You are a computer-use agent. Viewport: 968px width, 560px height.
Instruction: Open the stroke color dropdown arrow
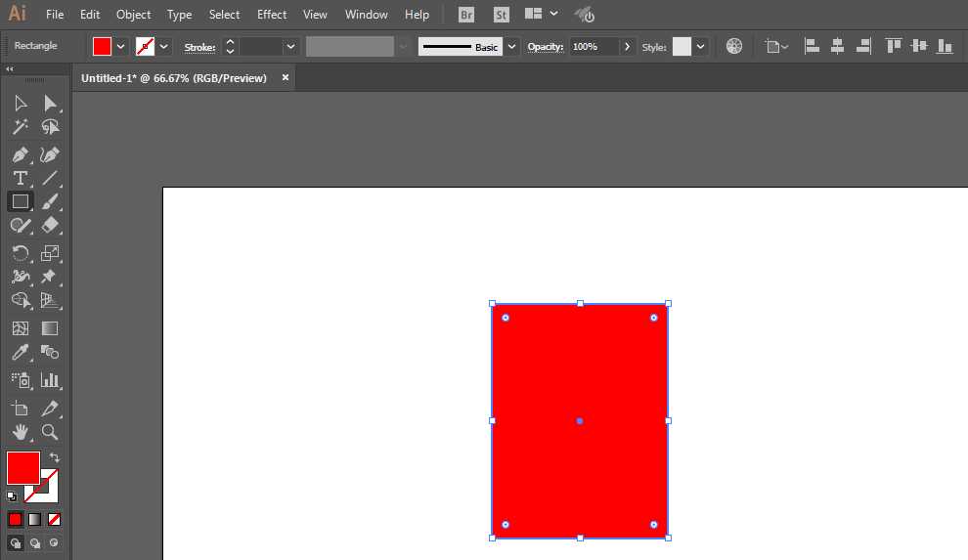(x=164, y=46)
